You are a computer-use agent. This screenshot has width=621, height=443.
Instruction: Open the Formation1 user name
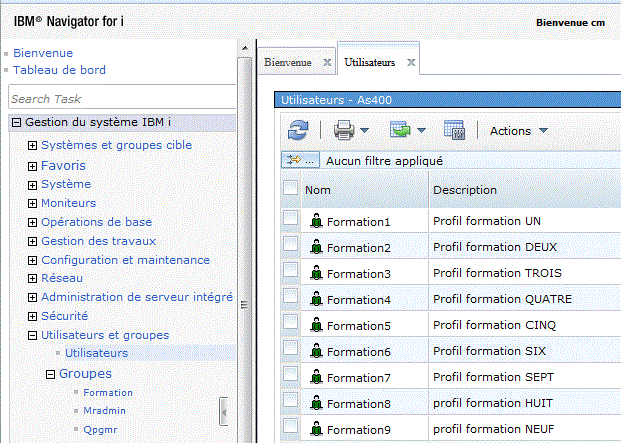(358, 222)
